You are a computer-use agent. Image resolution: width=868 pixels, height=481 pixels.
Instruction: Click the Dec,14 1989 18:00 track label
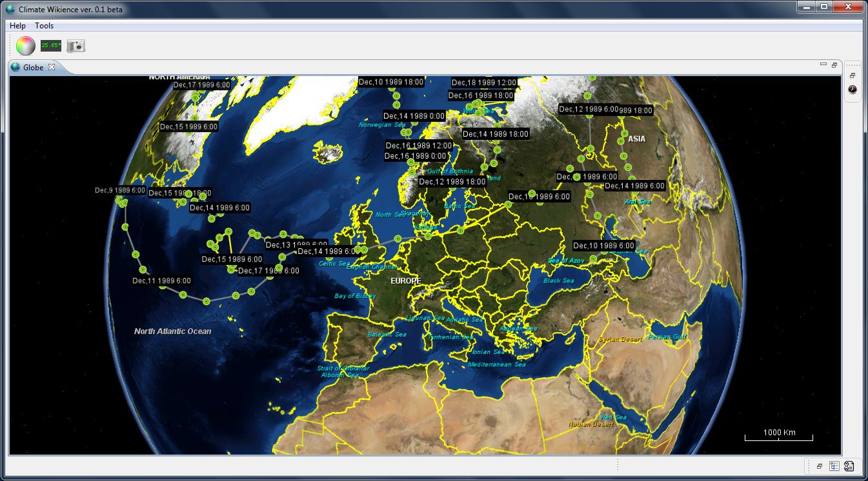(x=496, y=134)
